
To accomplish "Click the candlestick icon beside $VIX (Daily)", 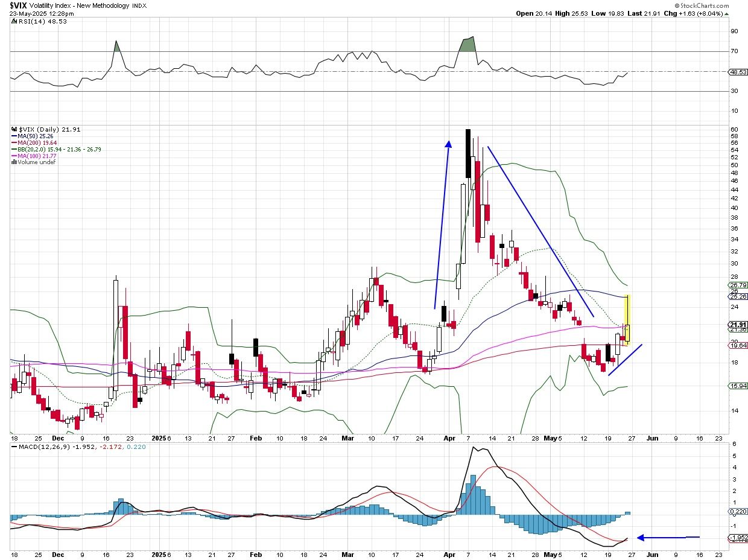I will click(x=14, y=130).
